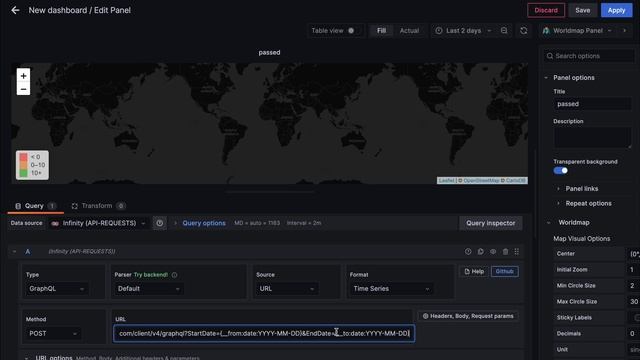Click the parser info icon
Viewport: 640px width, 360px height.
point(175,275)
